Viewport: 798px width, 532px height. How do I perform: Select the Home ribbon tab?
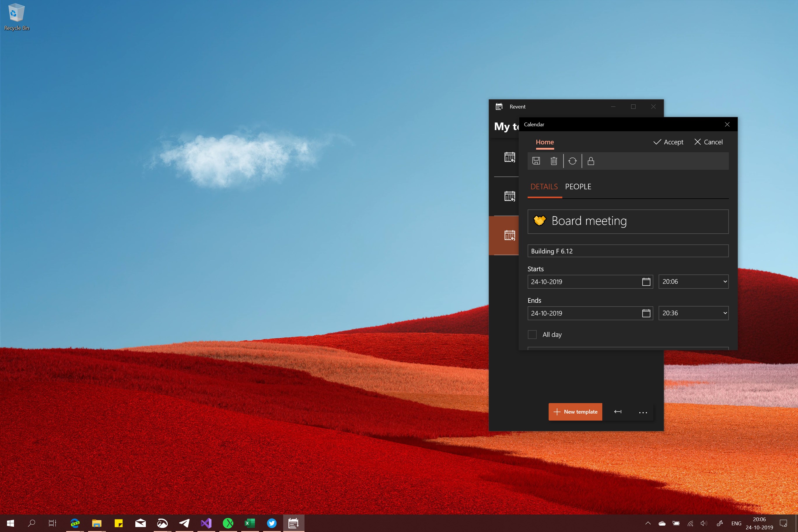click(545, 142)
